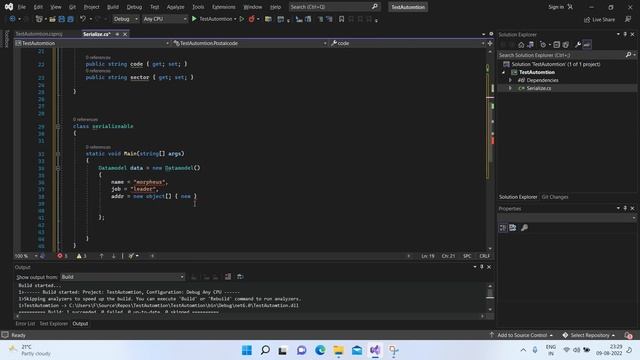Image resolution: width=640 pixels, height=360 pixels.
Task: Toggle Word Wrap in the Output panel
Action: coord(240,277)
